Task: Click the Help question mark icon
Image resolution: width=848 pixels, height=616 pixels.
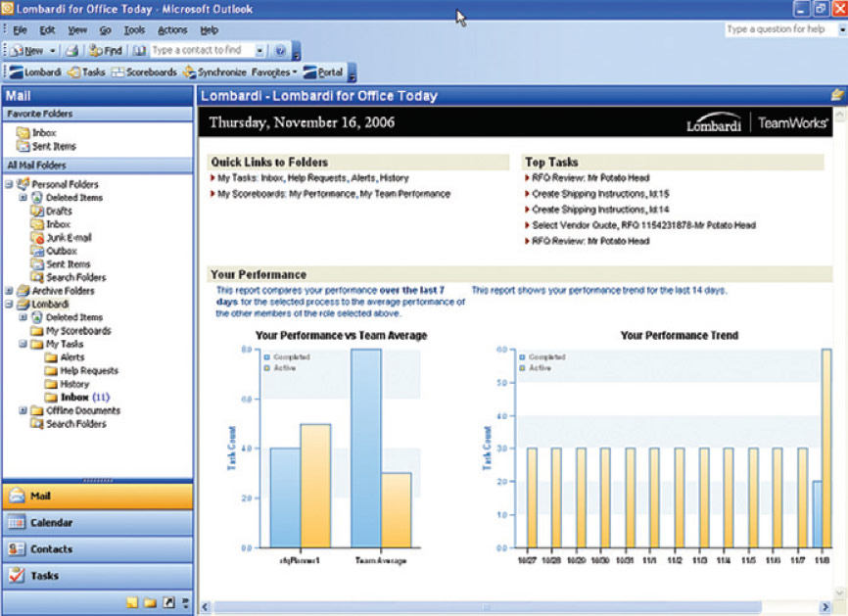Action: tap(281, 50)
